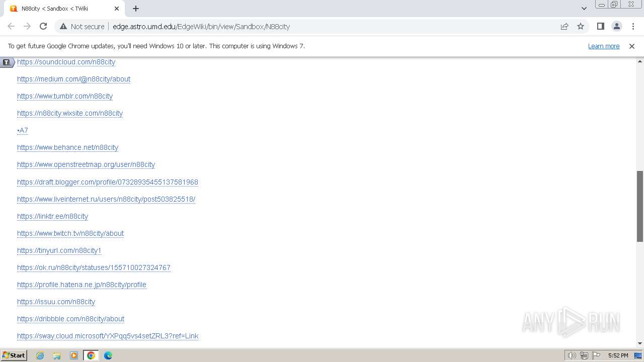Click the network tray icon

pyautogui.click(x=584, y=355)
